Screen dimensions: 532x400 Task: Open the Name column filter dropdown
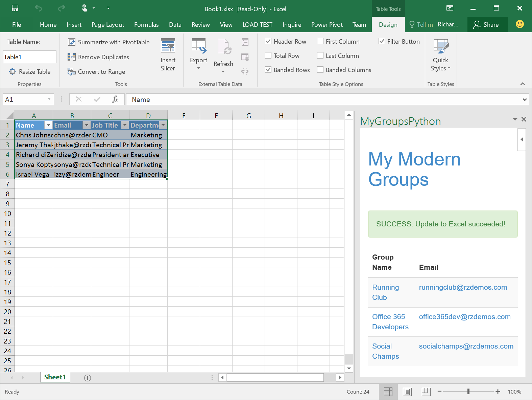click(x=48, y=125)
